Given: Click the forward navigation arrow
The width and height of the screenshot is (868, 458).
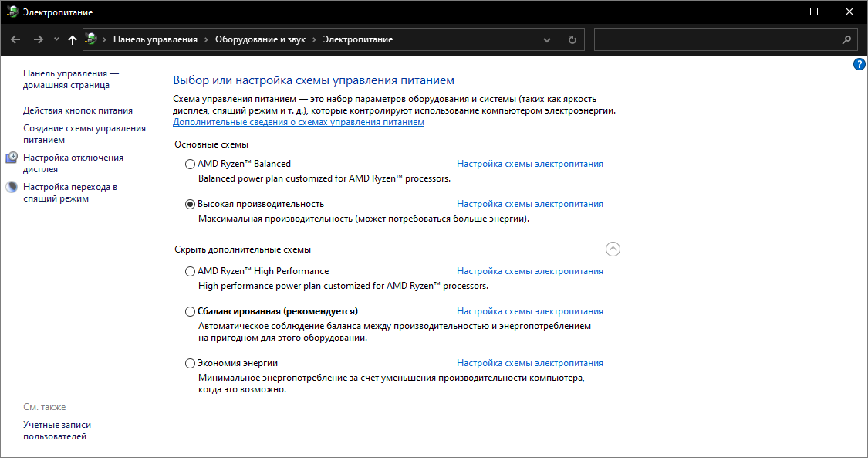Looking at the screenshot, I should coord(38,39).
